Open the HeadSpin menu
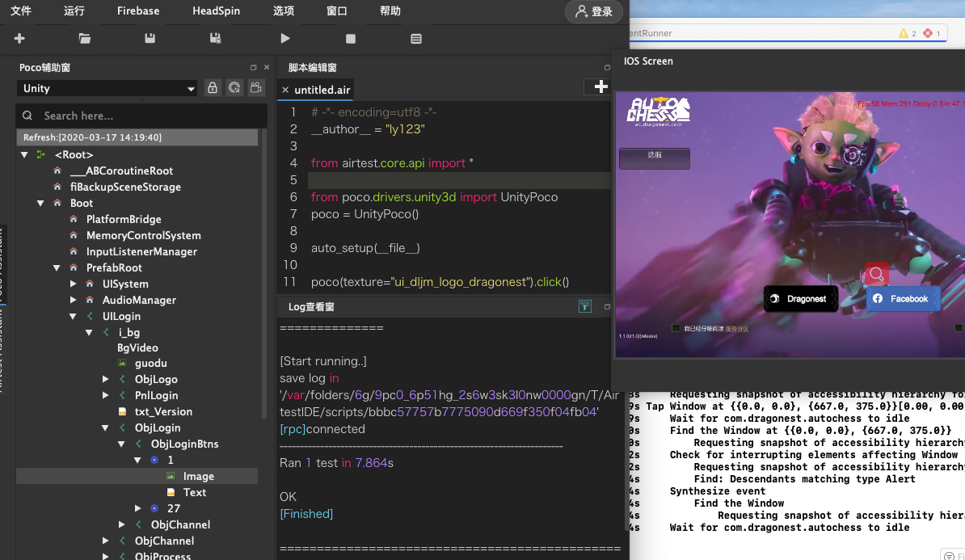The height and width of the screenshot is (560, 965). click(216, 11)
